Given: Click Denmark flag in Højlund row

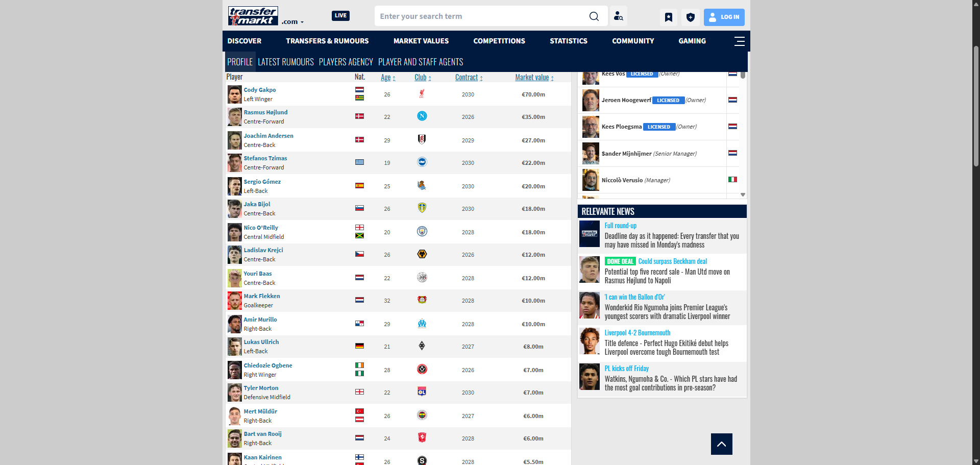Looking at the screenshot, I should tap(359, 116).
